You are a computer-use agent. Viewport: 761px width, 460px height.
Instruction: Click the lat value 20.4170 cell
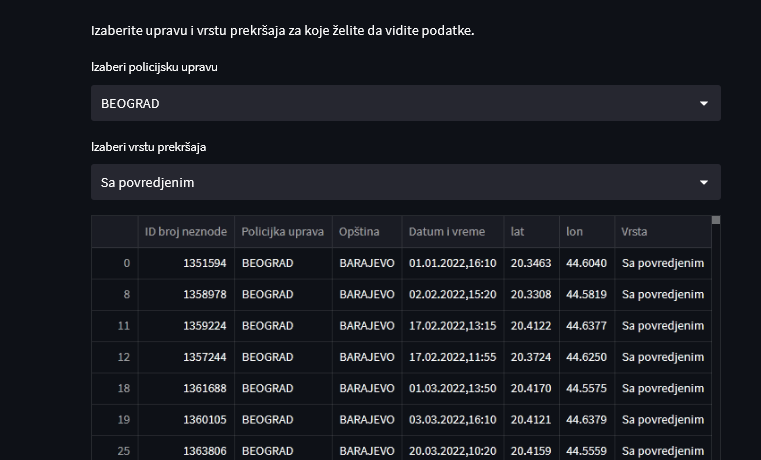point(531,388)
